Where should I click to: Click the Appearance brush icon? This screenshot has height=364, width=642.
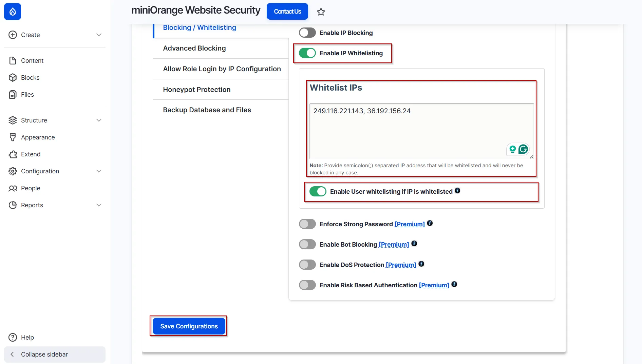(x=13, y=137)
